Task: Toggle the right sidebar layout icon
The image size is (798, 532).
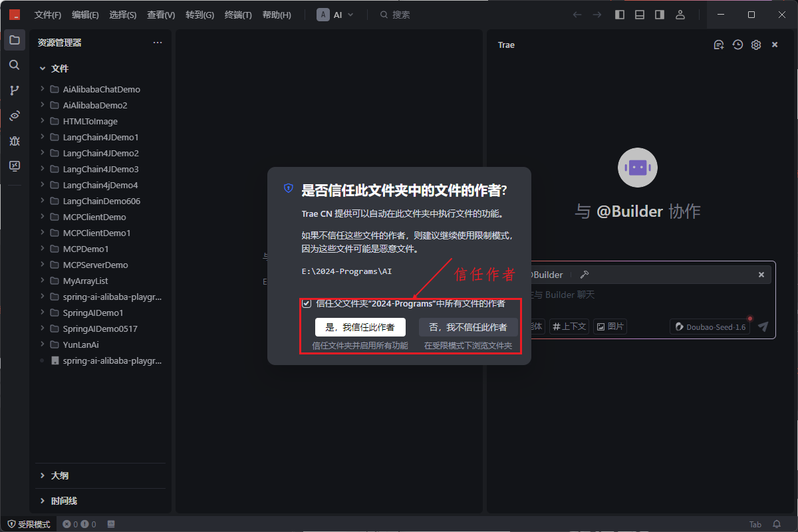Action: 660,15
